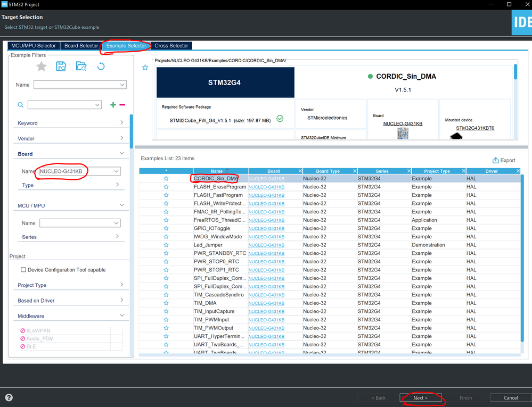This screenshot has height=407, width=532.
Task: Reset all example filters with the circular arrow icon
Action: coord(101,67)
